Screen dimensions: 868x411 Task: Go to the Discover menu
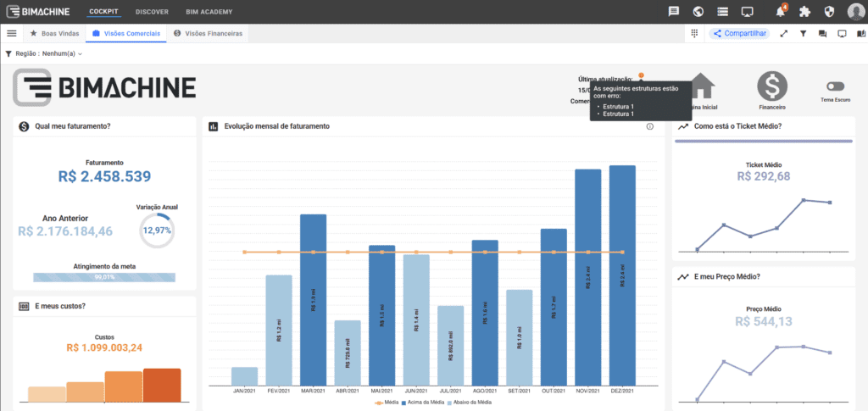tap(152, 12)
